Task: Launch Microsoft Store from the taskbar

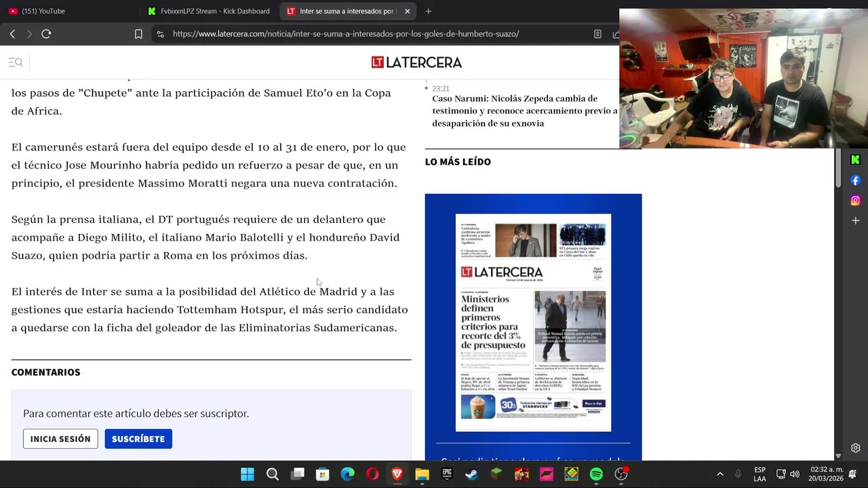Action: click(322, 474)
